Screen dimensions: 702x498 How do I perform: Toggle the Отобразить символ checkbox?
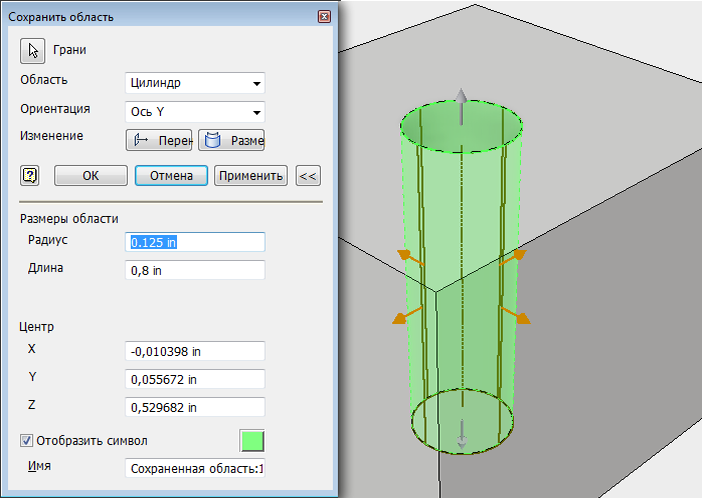(x=26, y=441)
